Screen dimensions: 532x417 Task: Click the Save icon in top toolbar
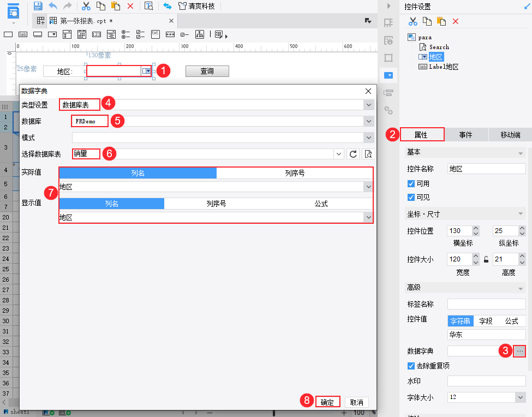click(38, 6)
